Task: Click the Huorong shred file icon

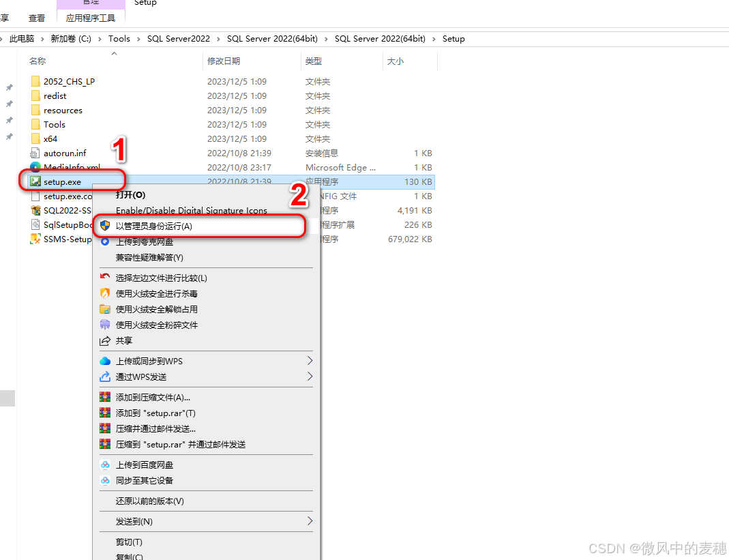Action: 105,325
